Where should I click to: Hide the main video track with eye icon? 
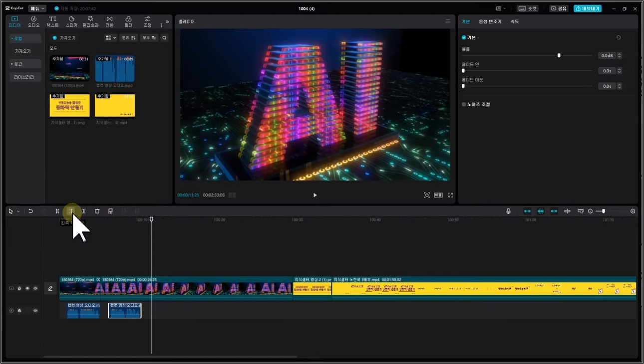click(x=27, y=289)
